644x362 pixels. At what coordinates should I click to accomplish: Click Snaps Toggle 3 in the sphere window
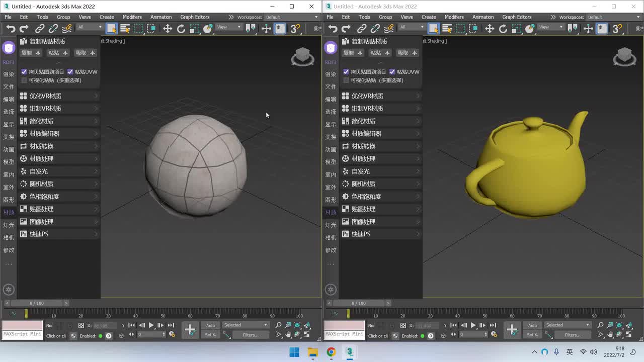(x=295, y=29)
